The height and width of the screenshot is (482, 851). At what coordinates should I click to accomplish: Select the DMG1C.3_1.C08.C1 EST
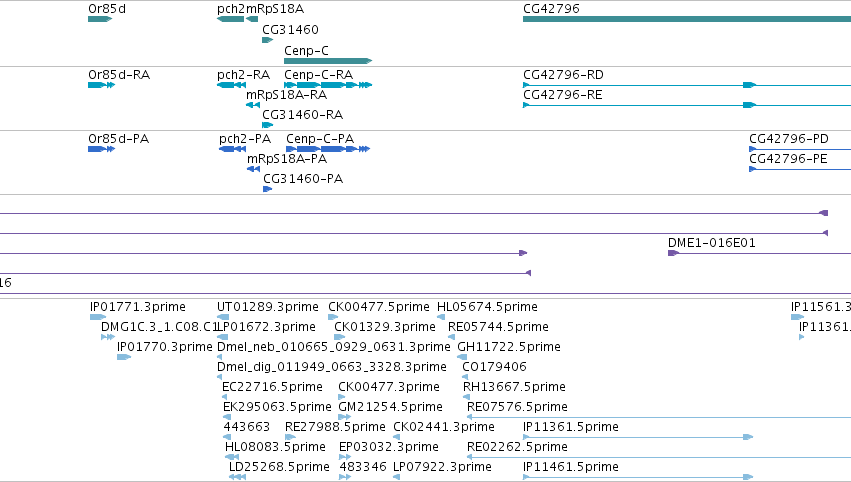pyautogui.click(x=107, y=337)
